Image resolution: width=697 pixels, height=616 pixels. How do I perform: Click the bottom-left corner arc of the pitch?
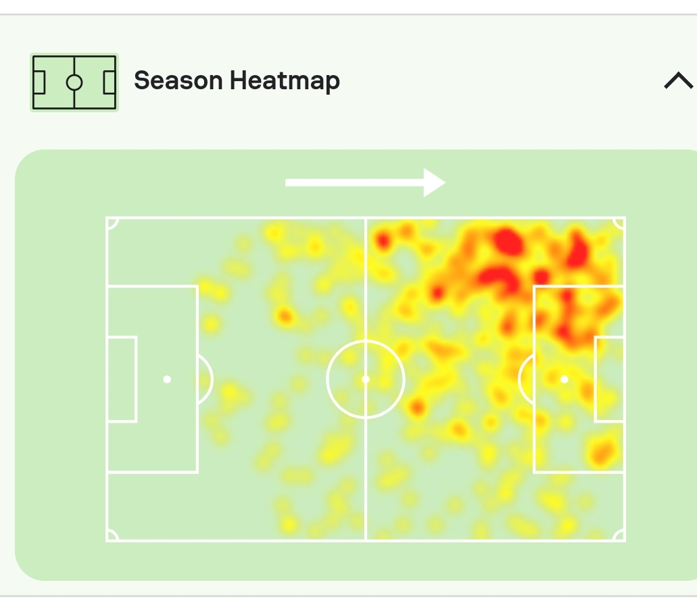[112, 535]
